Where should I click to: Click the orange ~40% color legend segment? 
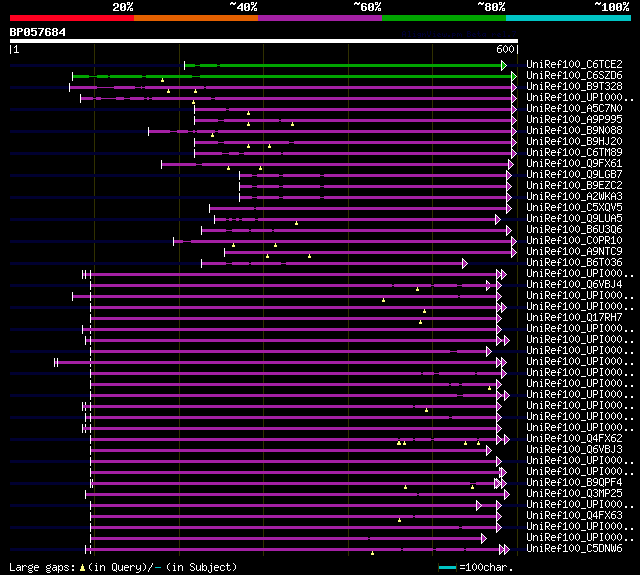[x=196, y=18]
